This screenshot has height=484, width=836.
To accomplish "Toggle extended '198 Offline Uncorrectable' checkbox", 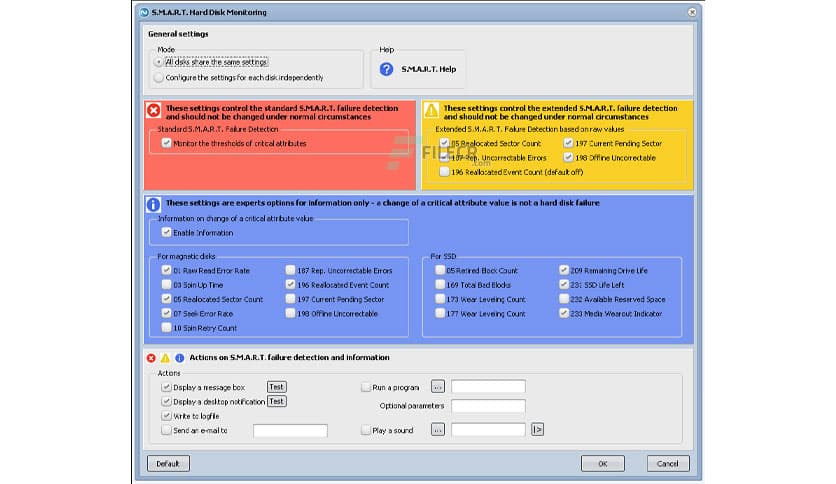I will (568, 158).
